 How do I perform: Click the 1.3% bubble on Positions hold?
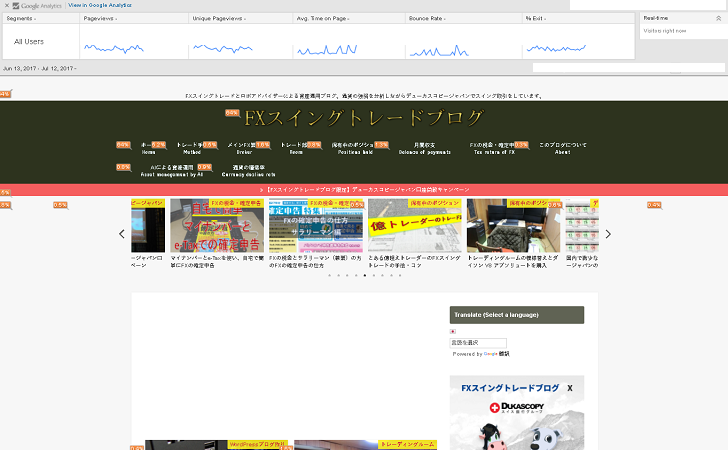tap(381, 144)
